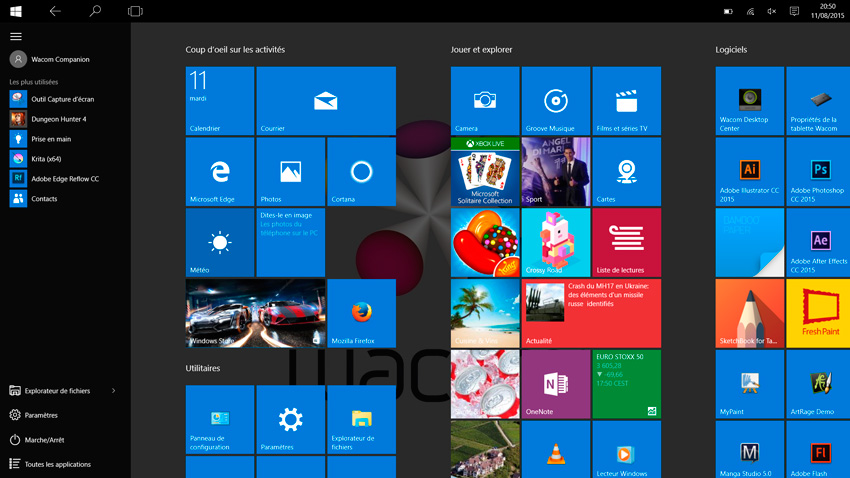Launch the VLC cone tile
Image resolution: width=850 pixels, height=478 pixels.
point(556,450)
